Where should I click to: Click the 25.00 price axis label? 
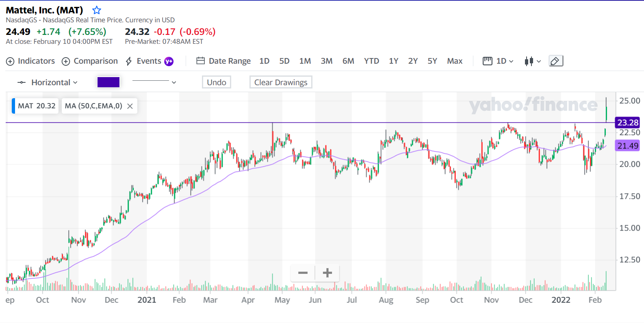[629, 101]
